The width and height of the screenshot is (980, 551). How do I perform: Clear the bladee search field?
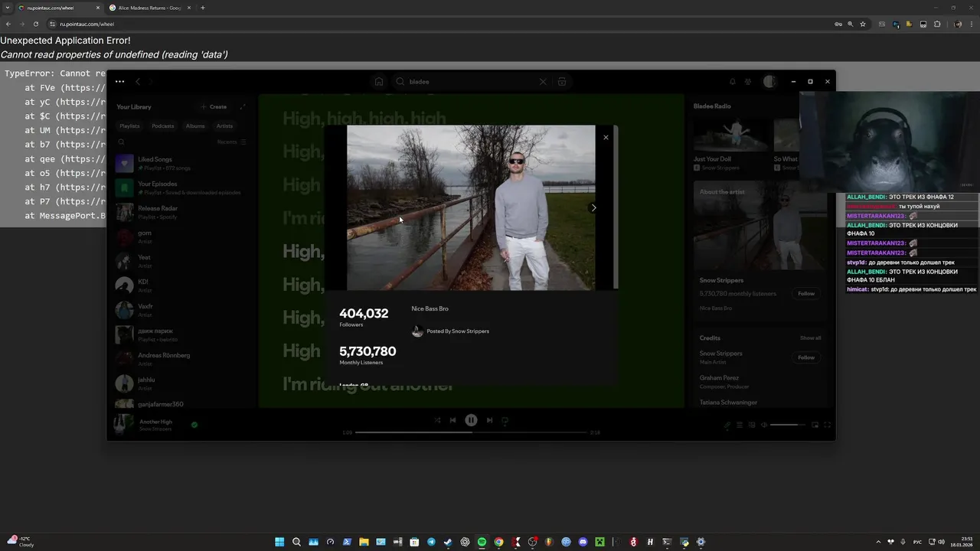coord(543,82)
